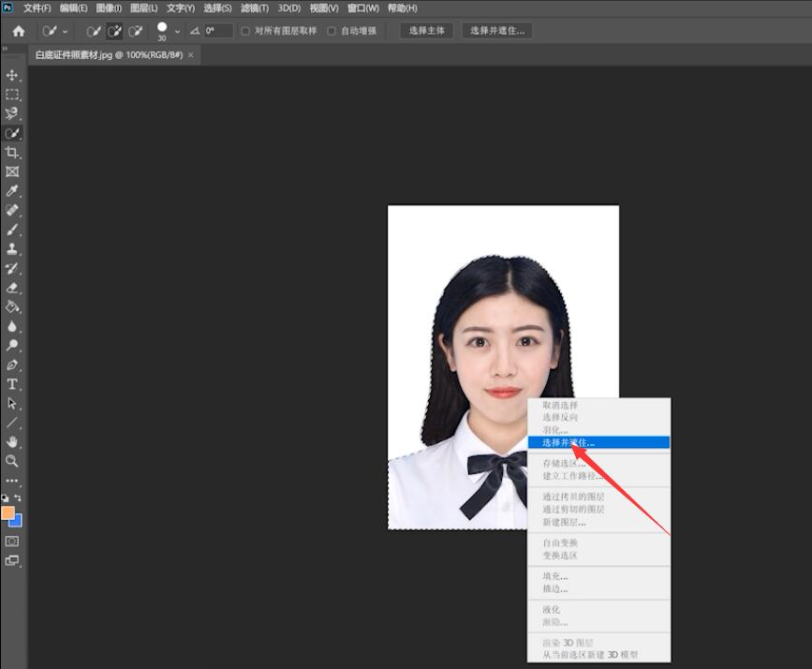Screen dimensions: 812x669
Task: Select the Rectangular Marquee tool
Action: click(12, 95)
